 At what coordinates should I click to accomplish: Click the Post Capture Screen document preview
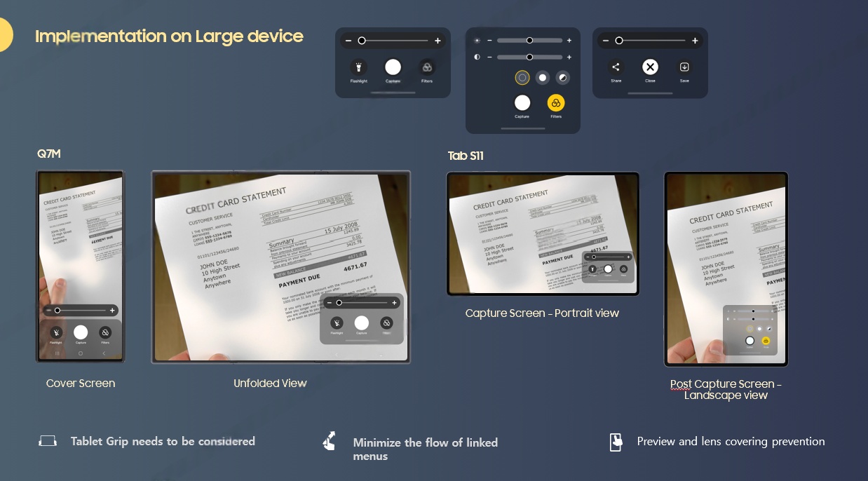tap(726, 269)
